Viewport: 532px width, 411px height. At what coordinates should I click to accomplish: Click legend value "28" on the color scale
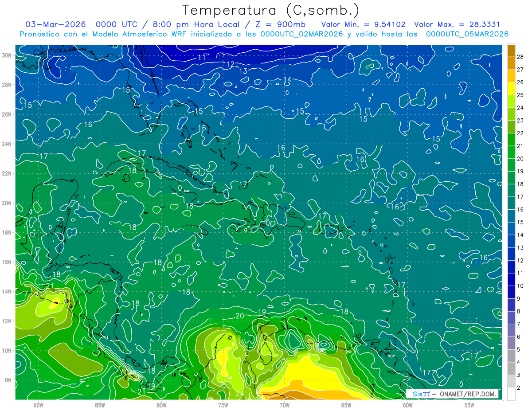tap(520, 56)
